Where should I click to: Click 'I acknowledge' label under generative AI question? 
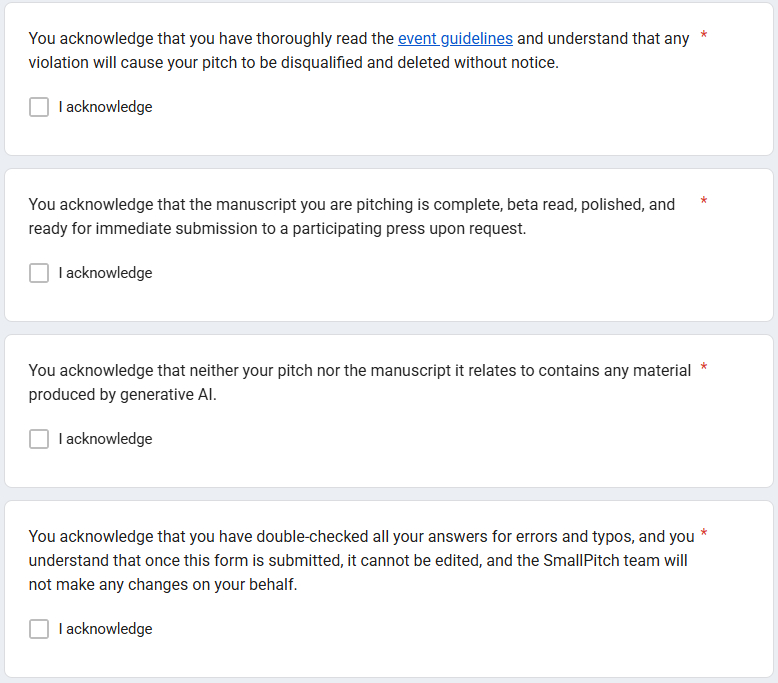[105, 439]
